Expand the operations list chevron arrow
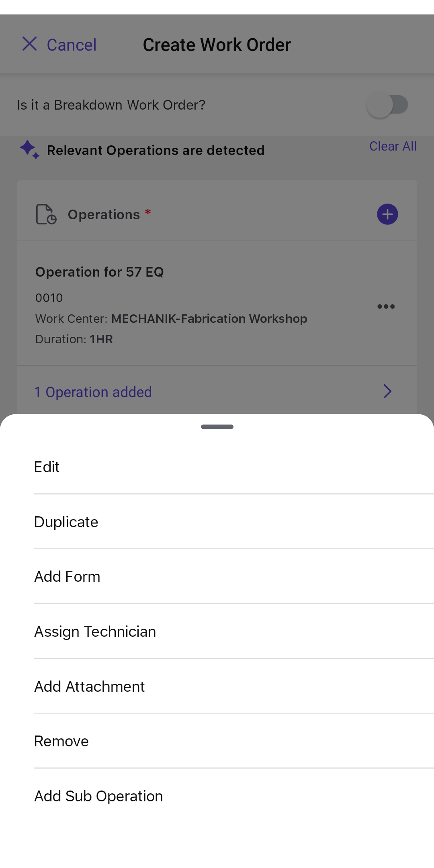The image size is (434, 868). click(x=387, y=391)
